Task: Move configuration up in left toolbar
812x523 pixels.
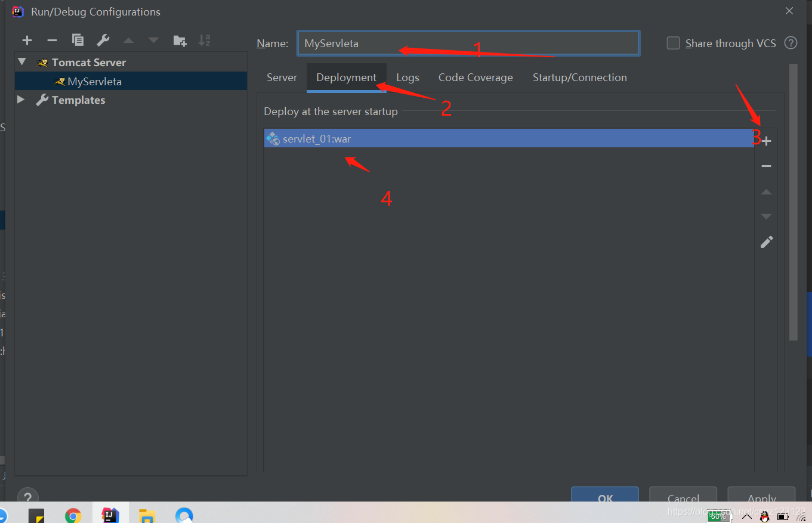Action: [x=128, y=41]
